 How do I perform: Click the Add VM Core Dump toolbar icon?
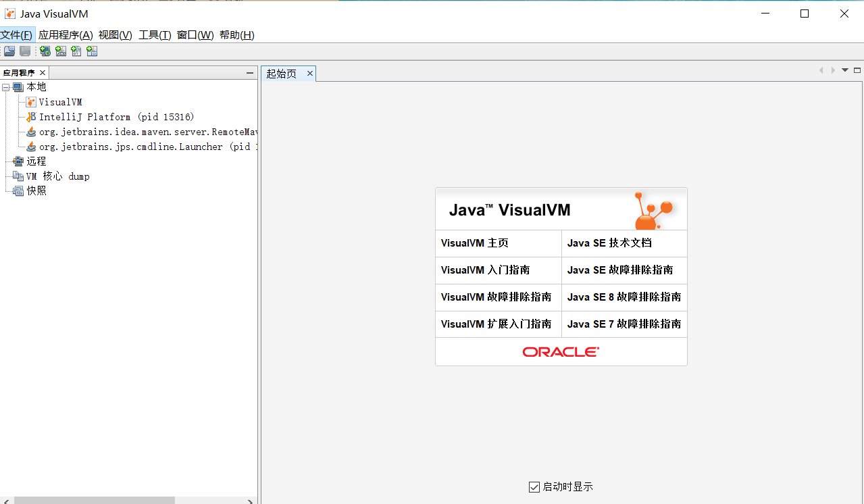76,51
